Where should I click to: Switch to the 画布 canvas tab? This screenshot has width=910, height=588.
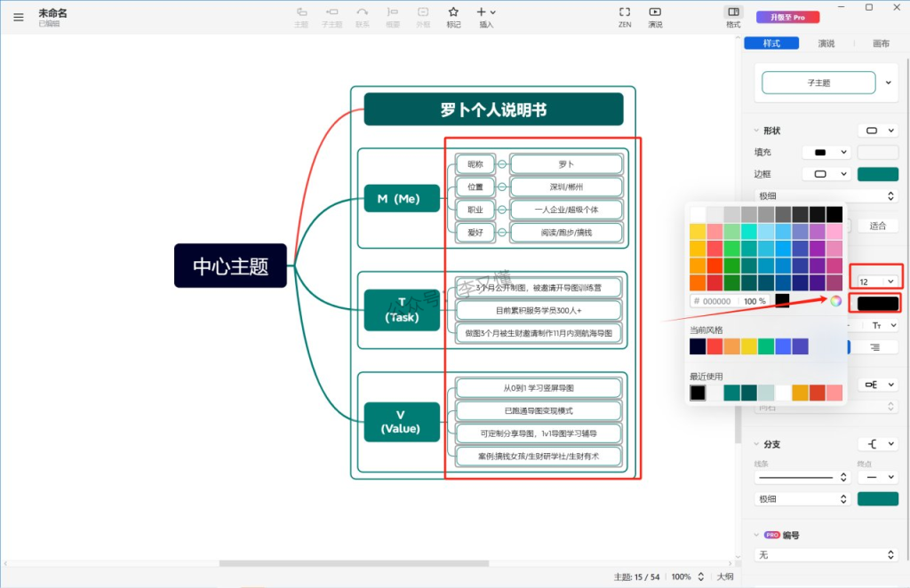(x=881, y=44)
